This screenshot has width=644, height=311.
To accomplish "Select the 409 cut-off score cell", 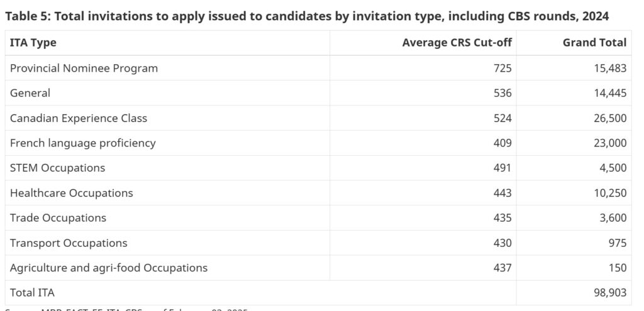I will pos(502,143).
